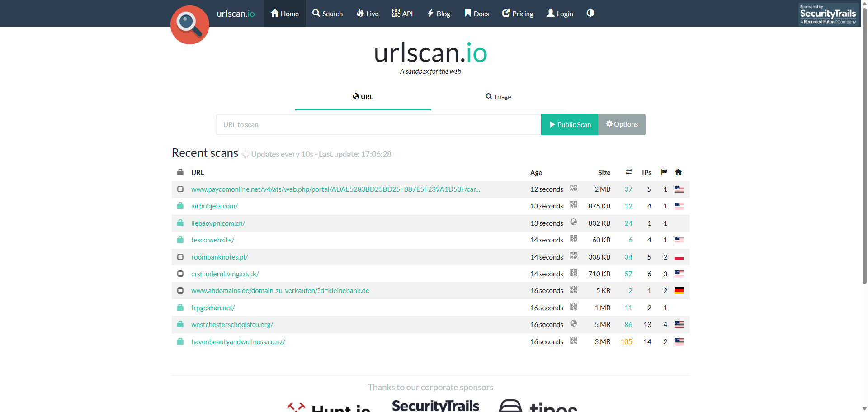Image resolution: width=868 pixels, height=412 pixels.
Task: Click the Login link
Action: (560, 14)
